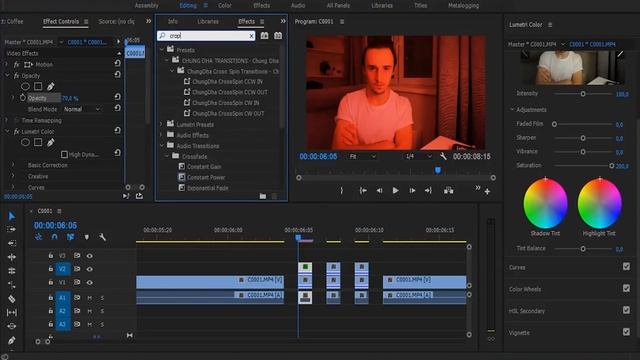This screenshot has width=640, height=360.
Task: Open the program monitor button editor plus
Action: (x=487, y=191)
